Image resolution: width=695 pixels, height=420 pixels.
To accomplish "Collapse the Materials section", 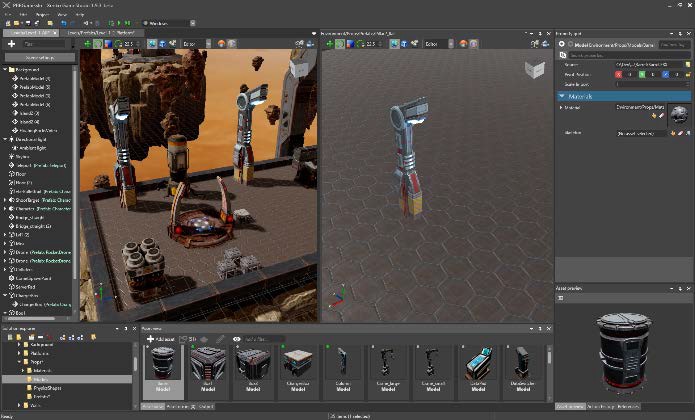I will click(x=562, y=96).
